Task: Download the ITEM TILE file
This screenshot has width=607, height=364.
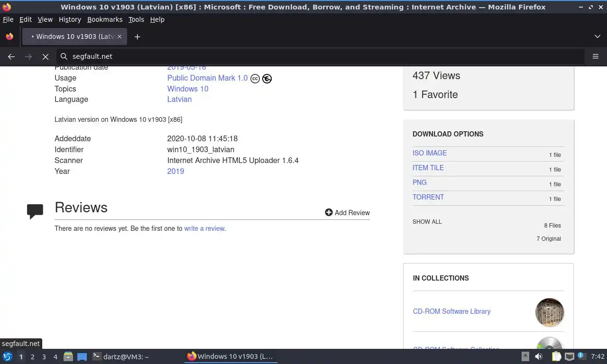Action: click(x=428, y=168)
